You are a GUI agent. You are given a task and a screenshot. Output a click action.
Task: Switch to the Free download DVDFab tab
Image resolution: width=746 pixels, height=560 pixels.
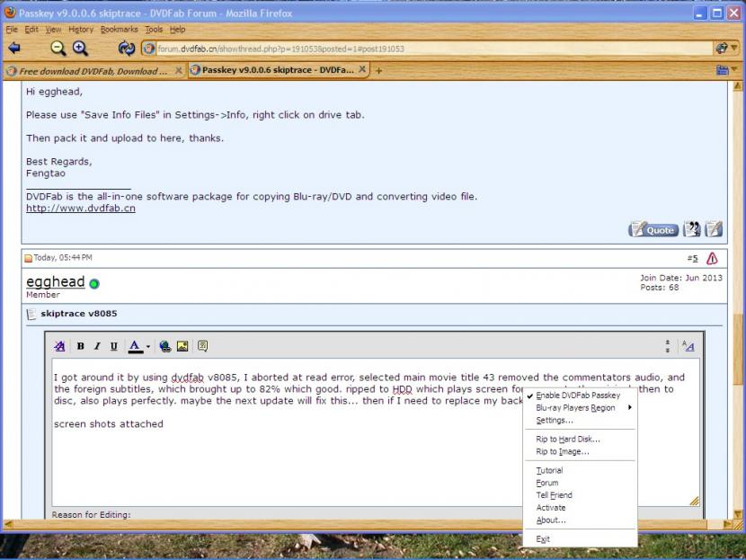coord(93,71)
